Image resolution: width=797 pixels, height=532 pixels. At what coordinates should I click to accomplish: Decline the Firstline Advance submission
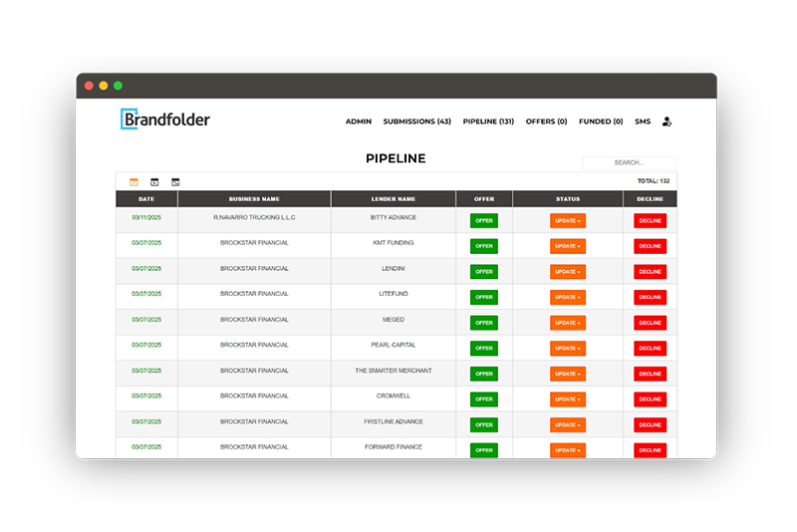[x=651, y=424]
